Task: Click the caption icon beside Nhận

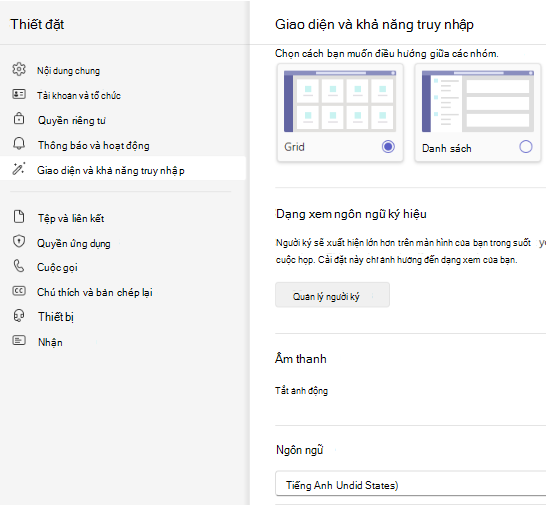Action: (x=19, y=340)
